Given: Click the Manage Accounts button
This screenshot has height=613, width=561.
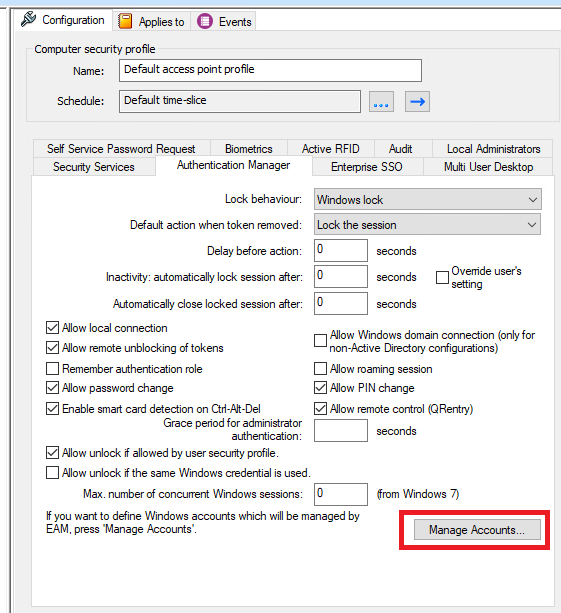Looking at the screenshot, I should [x=477, y=530].
